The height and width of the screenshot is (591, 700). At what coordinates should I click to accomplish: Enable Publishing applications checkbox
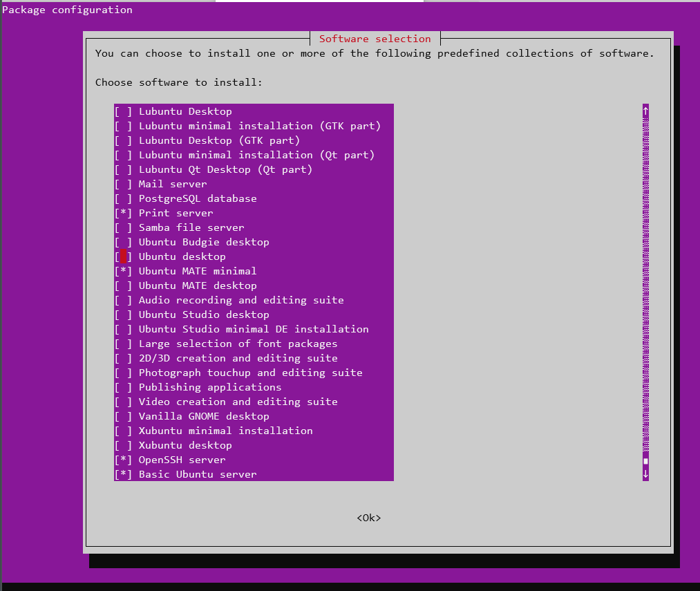point(123,387)
